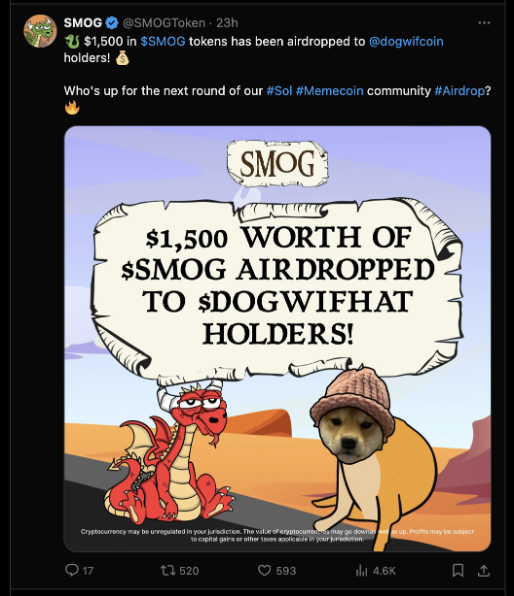
Task: Share the tweet via upload icon
Action: tap(484, 570)
